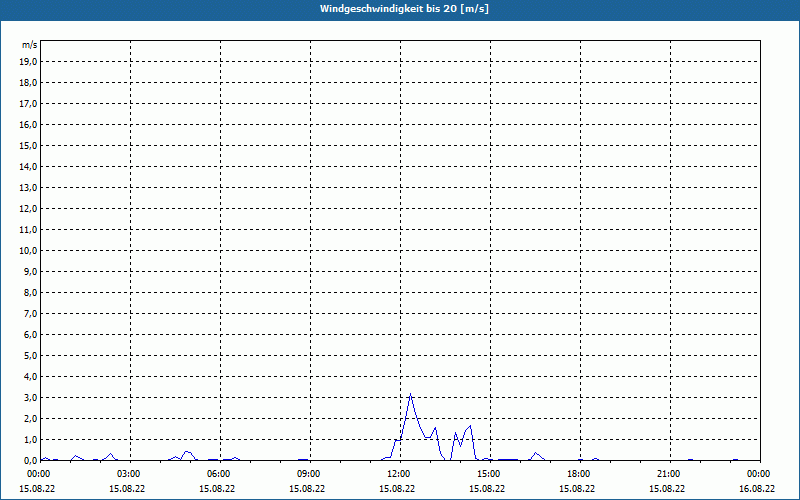Image resolution: width=800 pixels, height=500 pixels.
Task: Select the '09:00' time label
Action: [x=310, y=474]
